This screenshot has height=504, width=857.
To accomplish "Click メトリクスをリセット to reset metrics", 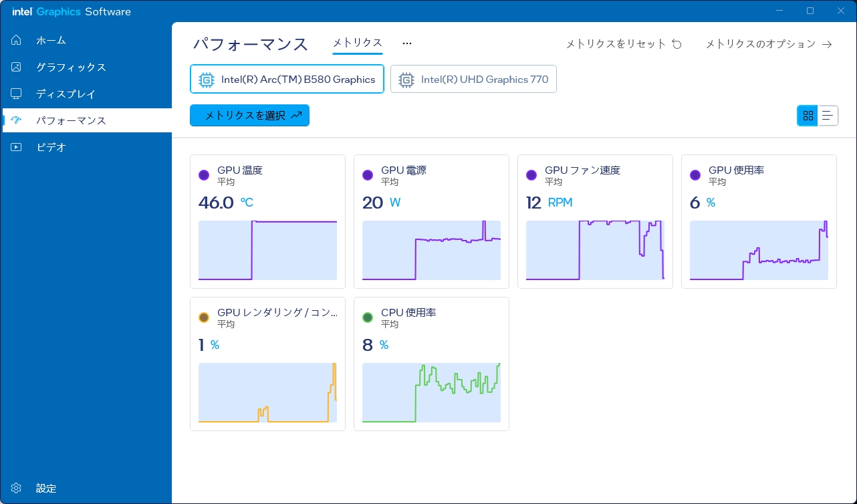I will click(624, 44).
